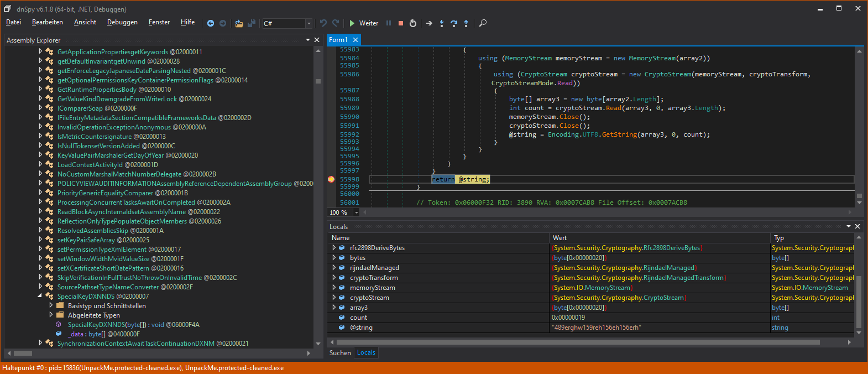This screenshot has width=868, height=374.
Task: Restart the debugging session
Action: click(413, 23)
